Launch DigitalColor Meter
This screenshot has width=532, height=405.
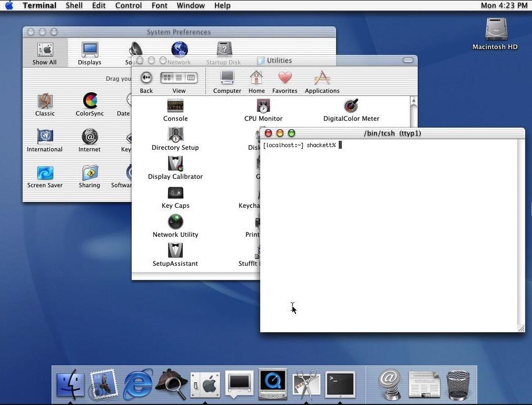(x=351, y=110)
